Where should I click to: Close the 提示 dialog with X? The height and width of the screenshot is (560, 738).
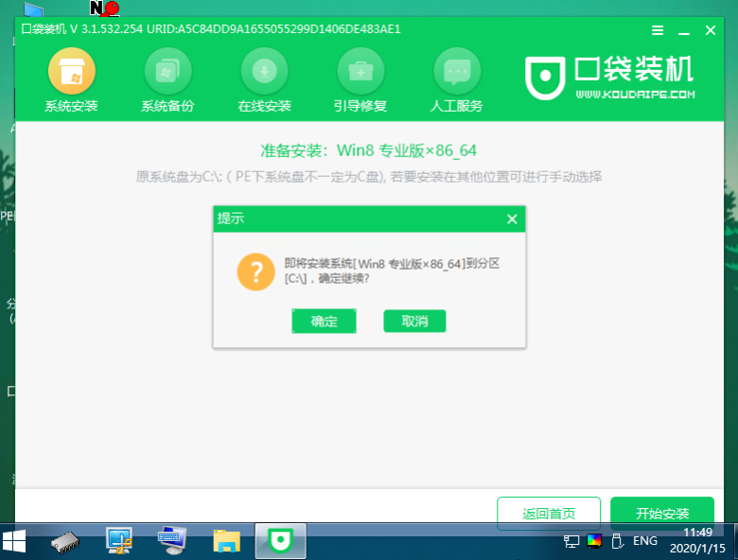pyautogui.click(x=512, y=219)
